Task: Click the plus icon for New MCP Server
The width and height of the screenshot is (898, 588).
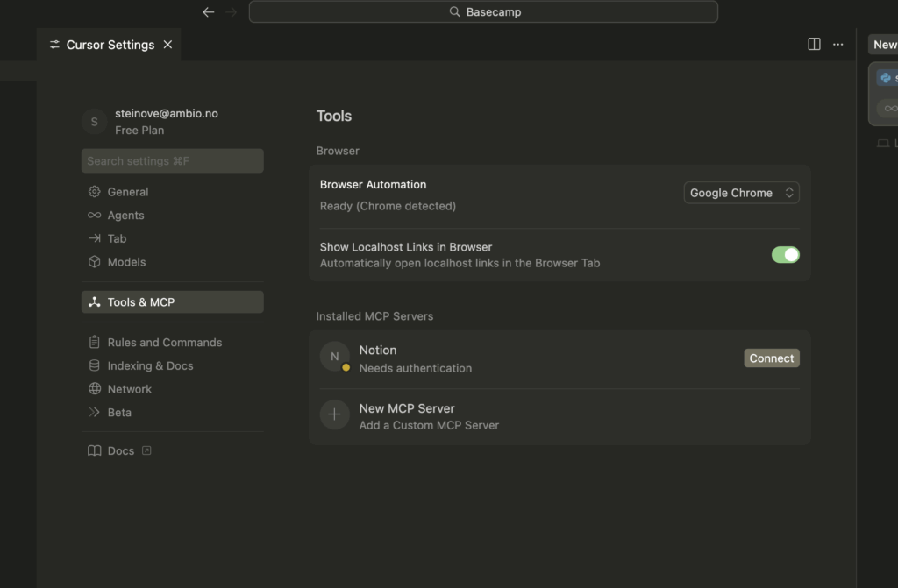Action: coord(334,415)
